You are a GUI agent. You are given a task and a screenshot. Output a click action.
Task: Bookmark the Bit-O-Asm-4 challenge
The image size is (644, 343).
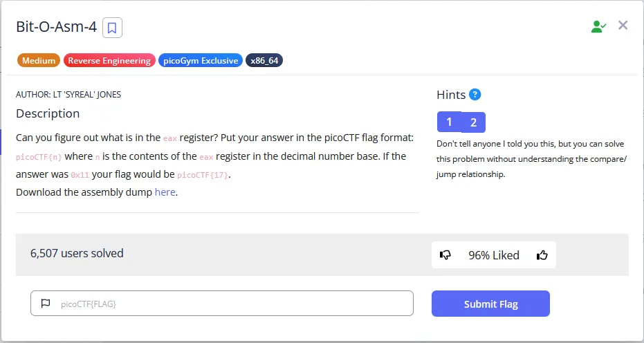tap(112, 28)
